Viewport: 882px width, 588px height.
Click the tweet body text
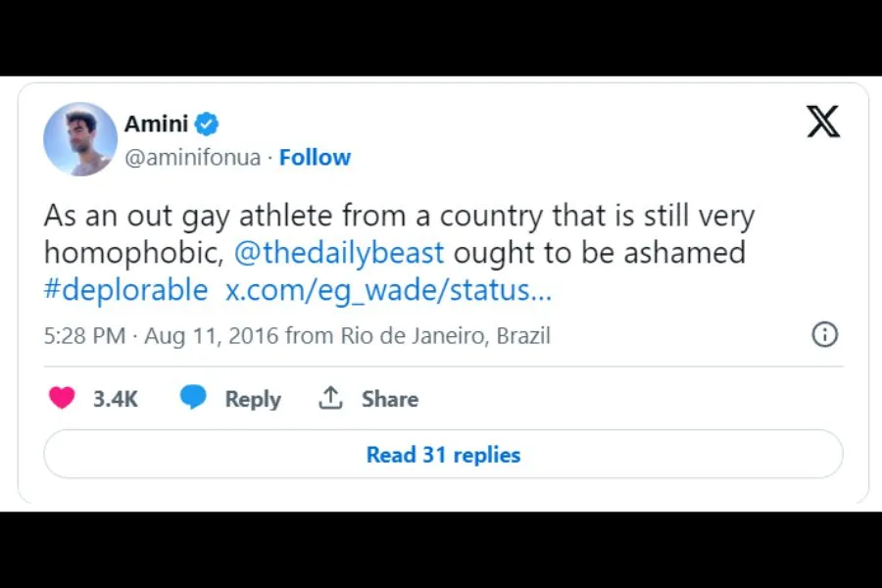coord(392,217)
